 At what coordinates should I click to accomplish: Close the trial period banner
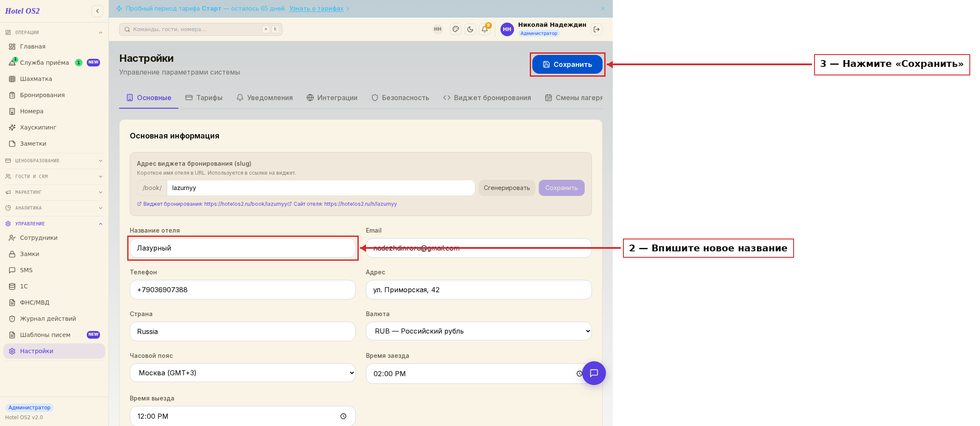(x=603, y=9)
